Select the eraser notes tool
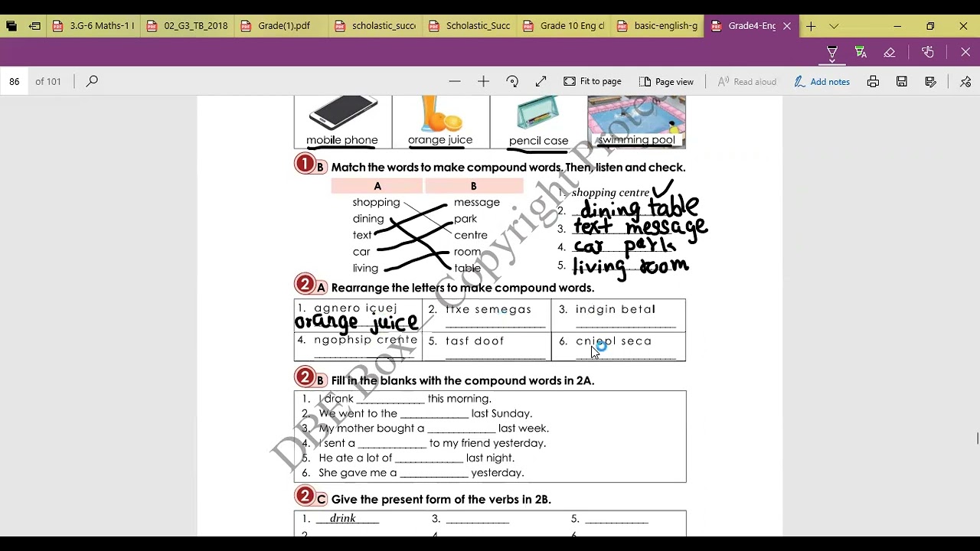The height and width of the screenshot is (551, 980). [x=890, y=53]
